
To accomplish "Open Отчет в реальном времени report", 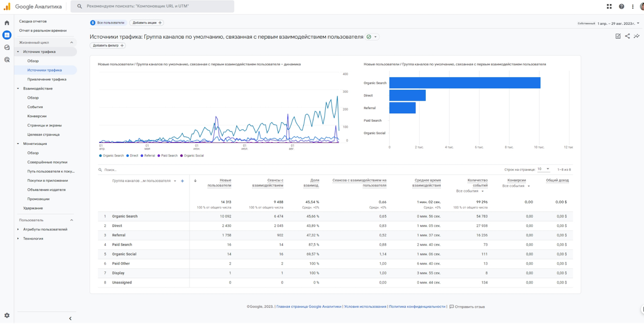I will click(43, 31).
